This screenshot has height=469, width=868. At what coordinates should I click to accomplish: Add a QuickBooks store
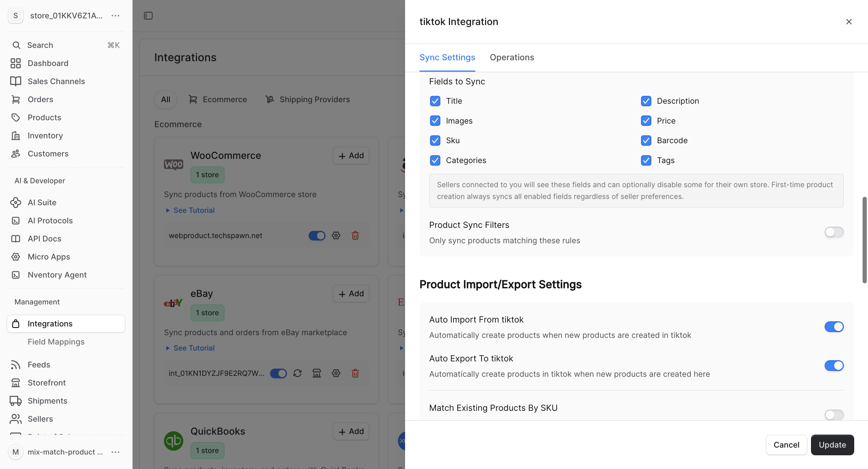coord(351,431)
